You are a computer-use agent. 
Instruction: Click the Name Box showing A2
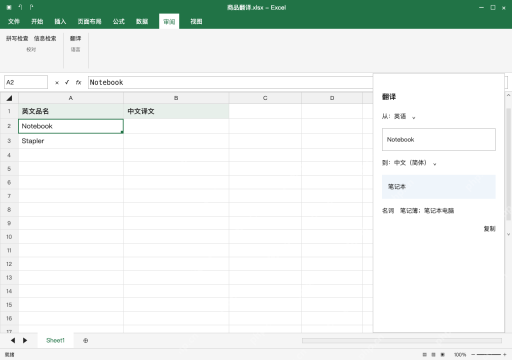click(x=26, y=82)
